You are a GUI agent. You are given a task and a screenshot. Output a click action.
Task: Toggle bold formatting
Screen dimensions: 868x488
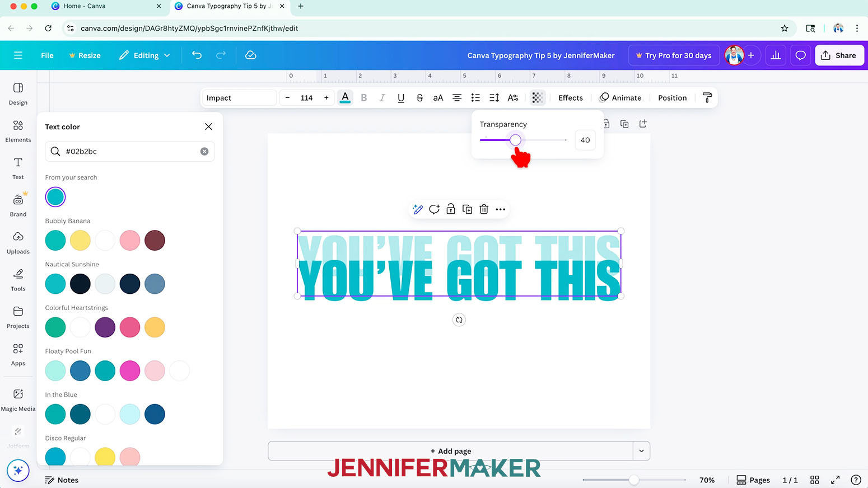(364, 97)
